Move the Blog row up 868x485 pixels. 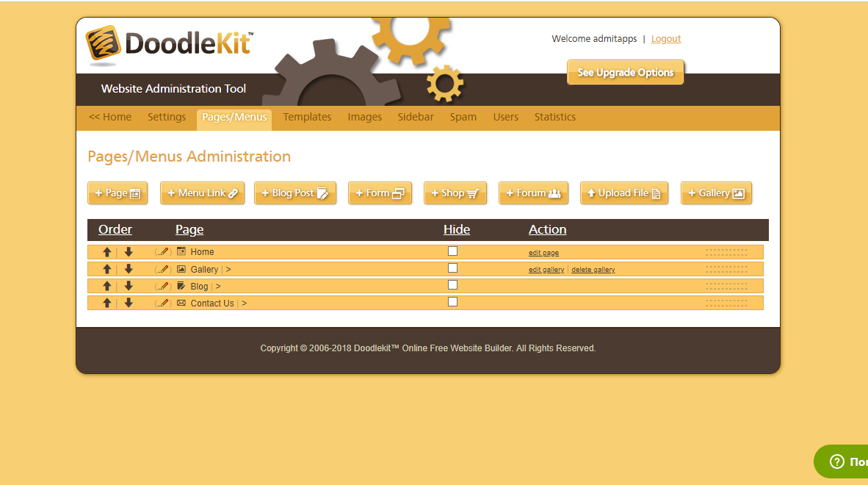(106, 287)
